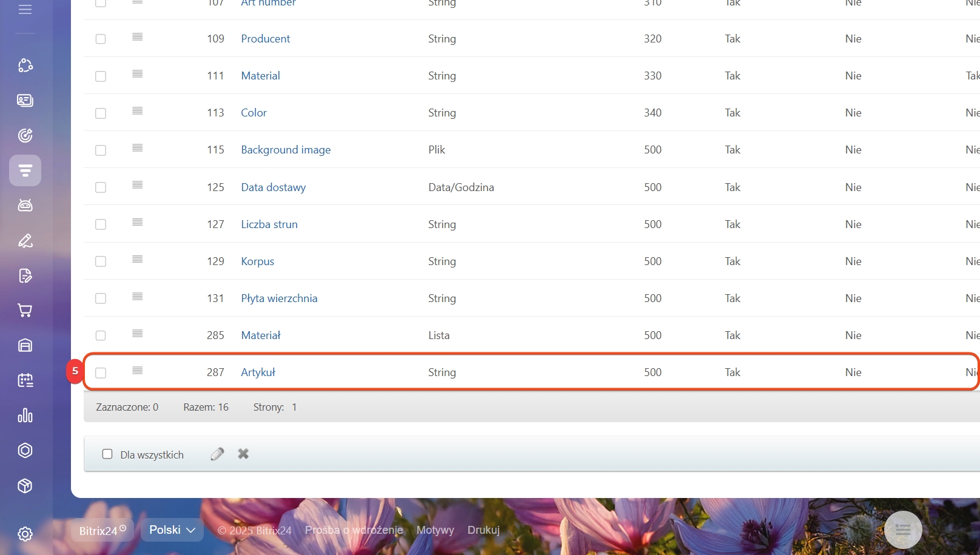Expand the hamburger menu at sidebar top
The width and height of the screenshot is (980, 555).
coord(25,10)
